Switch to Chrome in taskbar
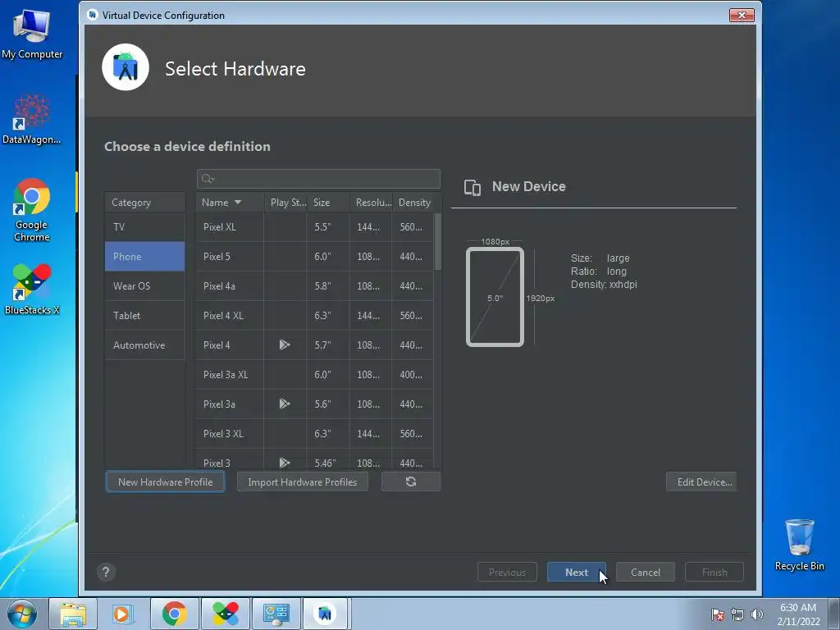This screenshot has height=630, width=840. tap(174, 614)
